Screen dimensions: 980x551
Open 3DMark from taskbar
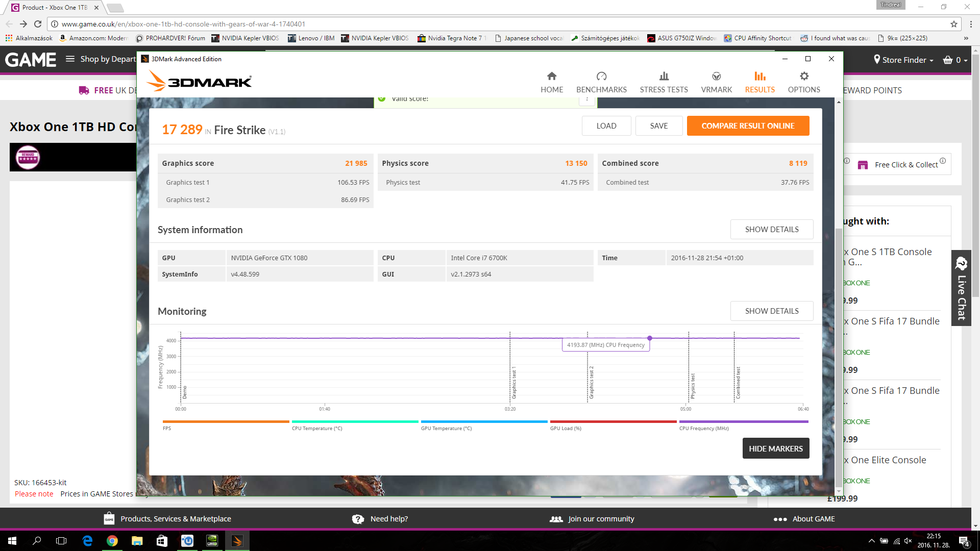click(x=237, y=541)
